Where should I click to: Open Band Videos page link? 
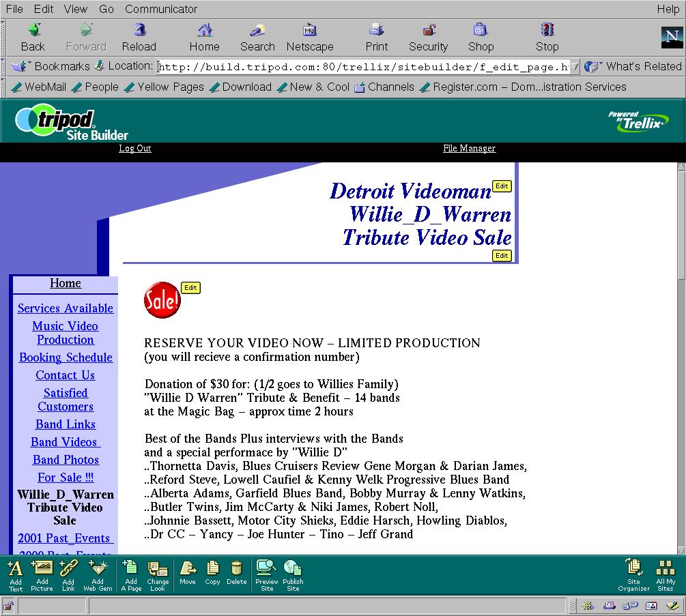click(x=66, y=442)
